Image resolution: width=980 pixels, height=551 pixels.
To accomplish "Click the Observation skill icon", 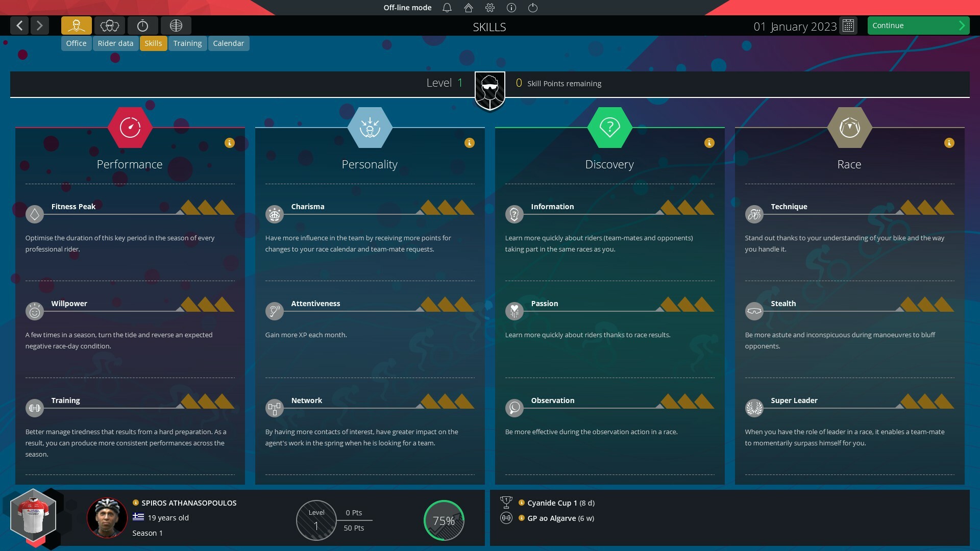I will pyautogui.click(x=514, y=407).
